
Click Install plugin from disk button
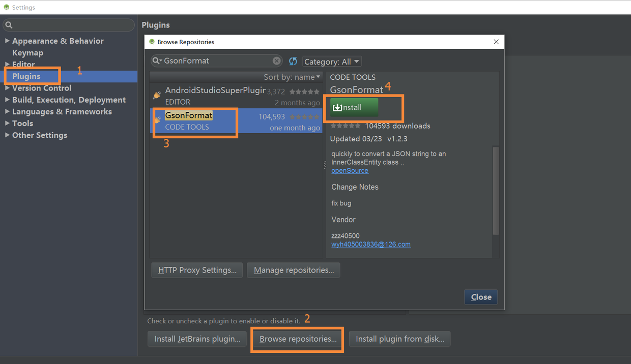coord(400,339)
